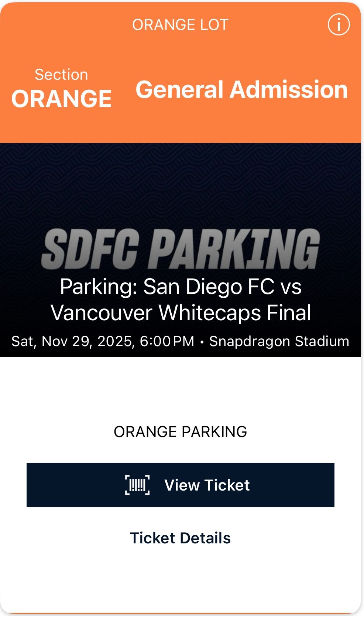The height and width of the screenshot is (618, 364).
Task: Click the View Ticket button
Action: [x=182, y=485]
